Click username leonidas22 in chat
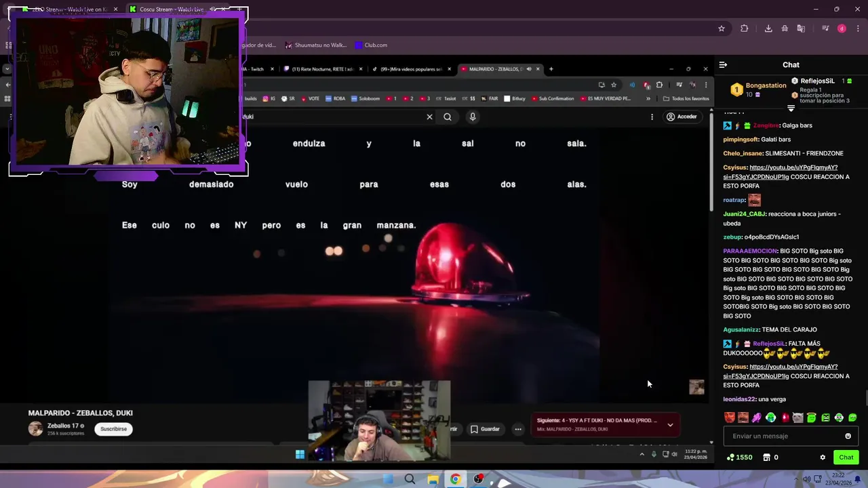Image resolution: width=868 pixels, height=488 pixels. click(x=739, y=400)
